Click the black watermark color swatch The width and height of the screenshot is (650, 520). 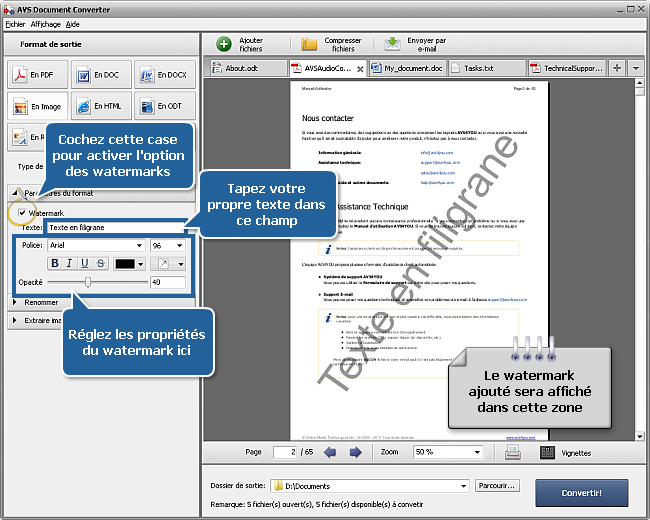[x=125, y=264]
